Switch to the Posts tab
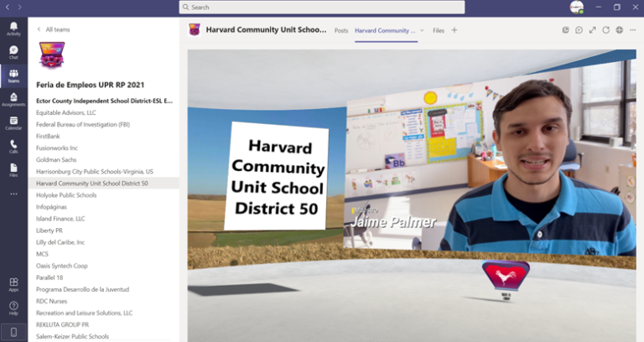The height and width of the screenshot is (342, 644). [x=341, y=30]
